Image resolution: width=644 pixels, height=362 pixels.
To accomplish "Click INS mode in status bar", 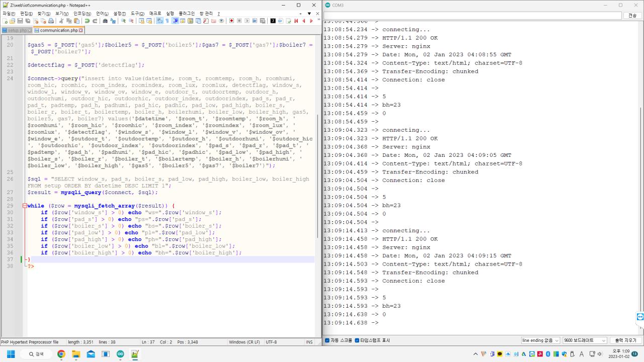I will [x=309, y=342].
